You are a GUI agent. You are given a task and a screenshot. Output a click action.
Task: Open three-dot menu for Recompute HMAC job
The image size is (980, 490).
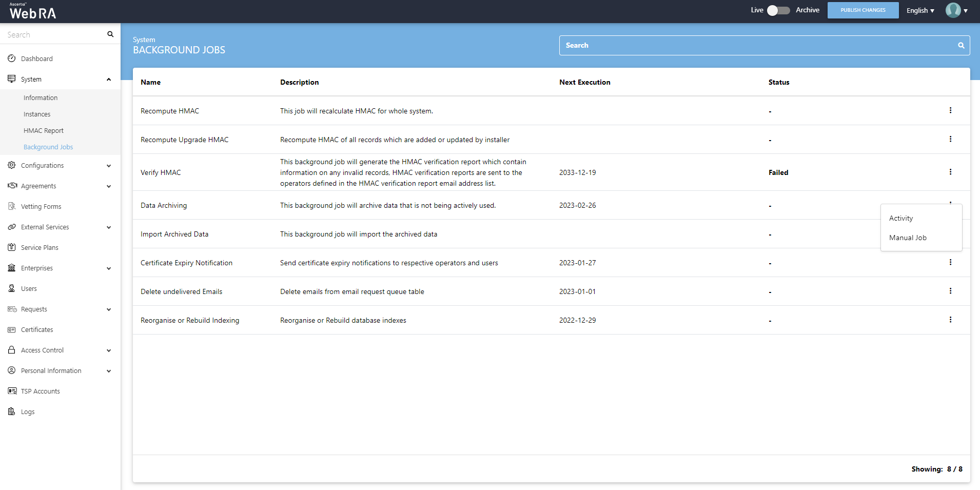click(x=950, y=110)
